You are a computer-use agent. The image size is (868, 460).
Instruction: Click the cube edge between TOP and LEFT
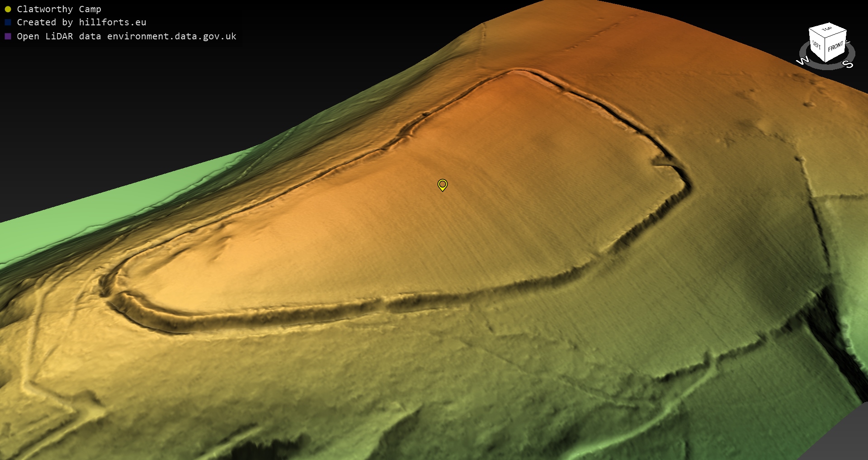point(816,33)
